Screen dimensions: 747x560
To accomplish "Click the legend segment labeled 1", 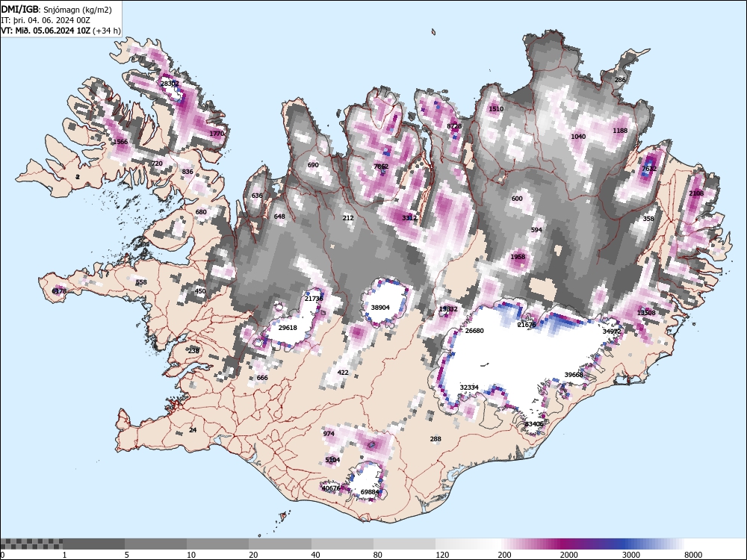I will [94, 544].
